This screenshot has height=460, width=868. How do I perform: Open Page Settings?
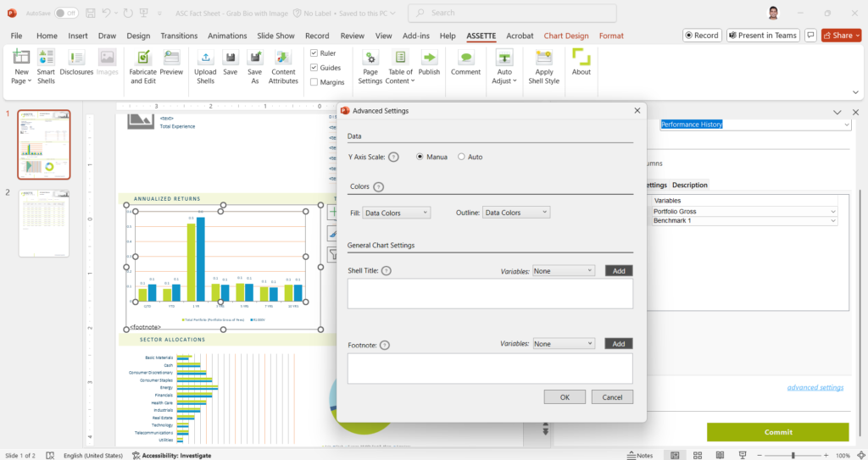(370, 66)
